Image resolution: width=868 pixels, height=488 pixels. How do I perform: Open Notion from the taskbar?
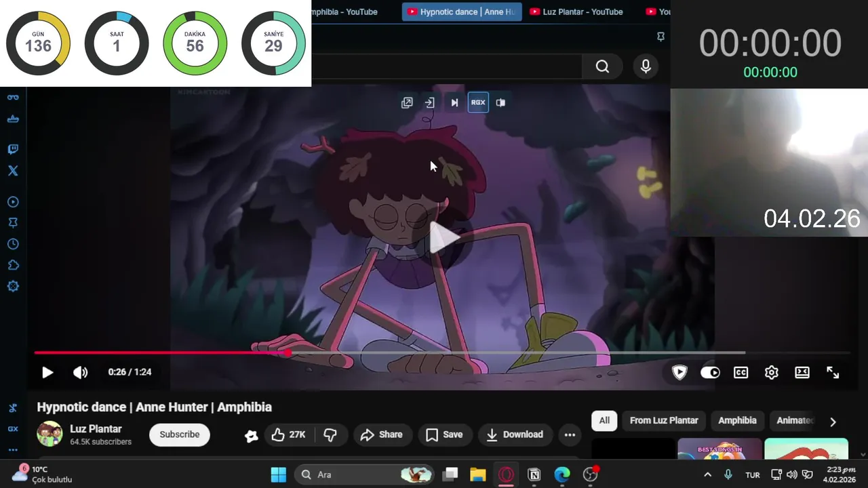(534, 474)
